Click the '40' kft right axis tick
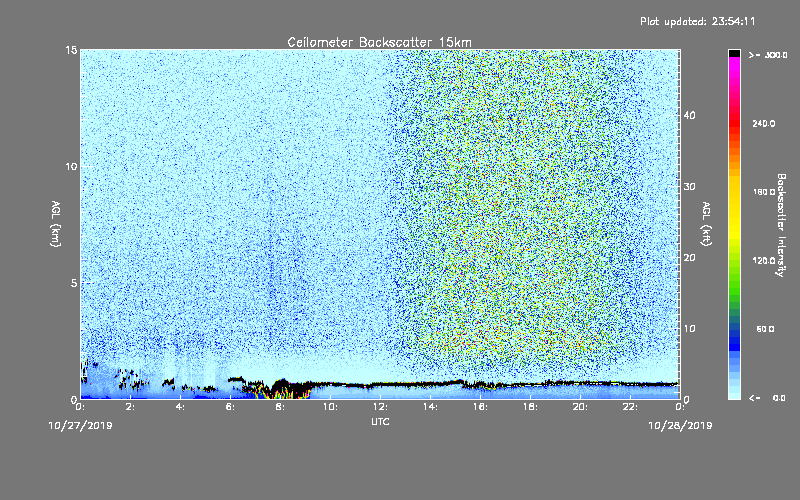The height and width of the screenshot is (500, 800). click(689, 115)
